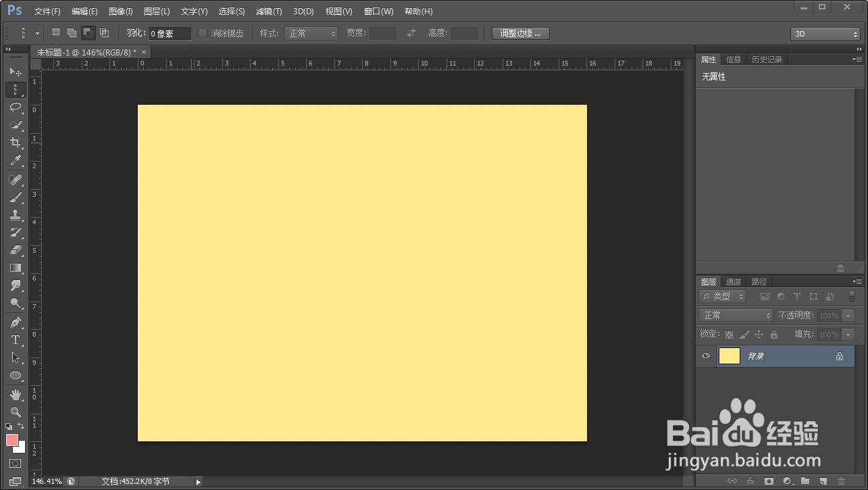The height and width of the screenshot is (490, 868).
Task: Click the link layers chain icon
Action: pos(732,481)
